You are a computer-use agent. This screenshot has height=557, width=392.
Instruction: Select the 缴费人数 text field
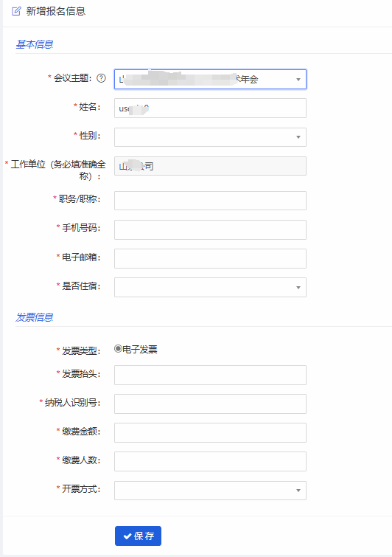pos(210,461)
